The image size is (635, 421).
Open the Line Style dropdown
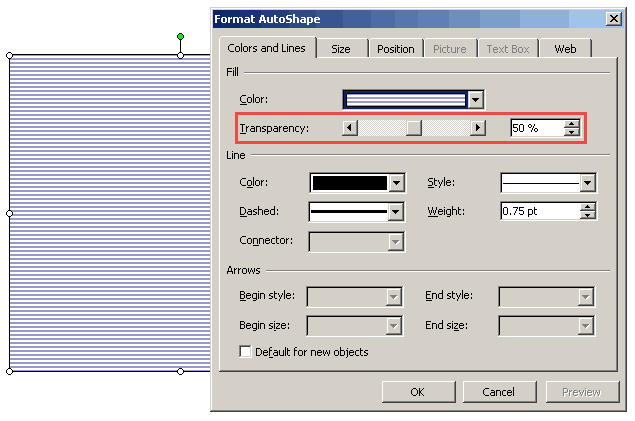coord(588,183)
